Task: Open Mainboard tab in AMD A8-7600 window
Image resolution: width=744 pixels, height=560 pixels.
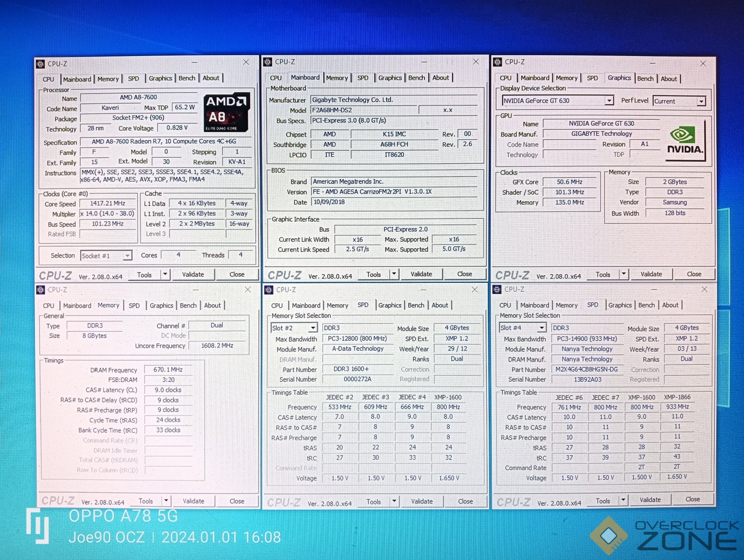Action: (x=77, y=79)
